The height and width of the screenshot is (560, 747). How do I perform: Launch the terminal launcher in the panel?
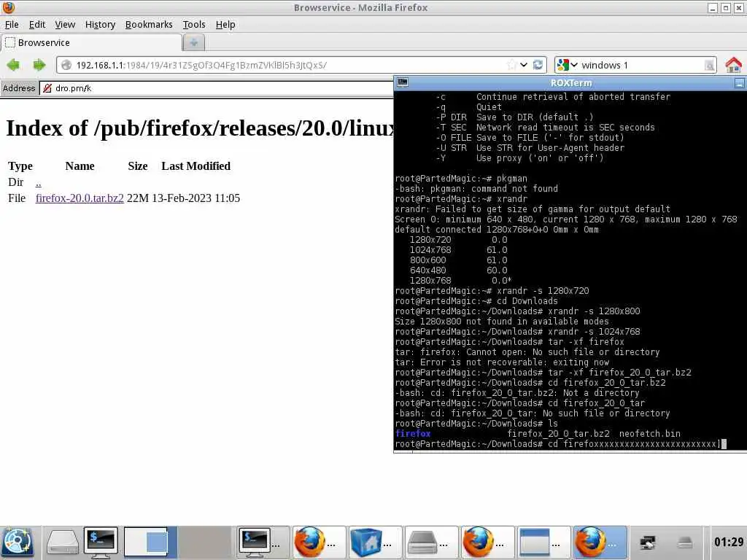pos(101,542)
